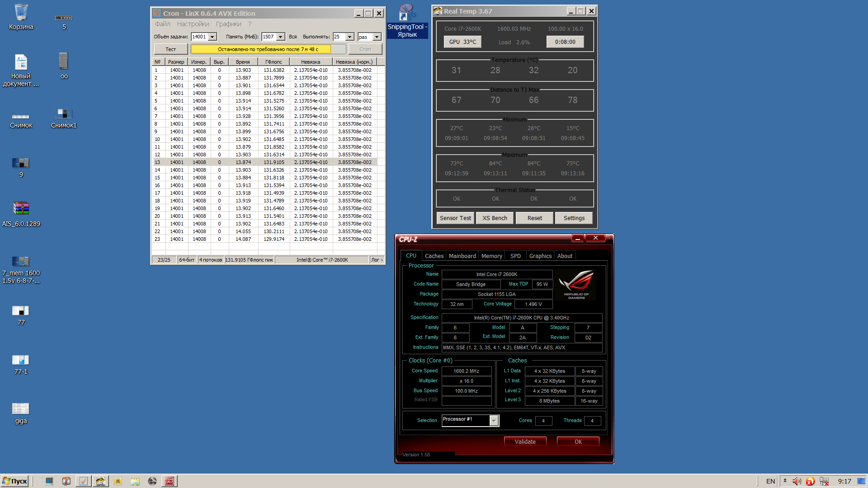The width and height of the screenshot is (868, 488).
Task: Click the yellow LinX progress status bar
Action: 268,49
